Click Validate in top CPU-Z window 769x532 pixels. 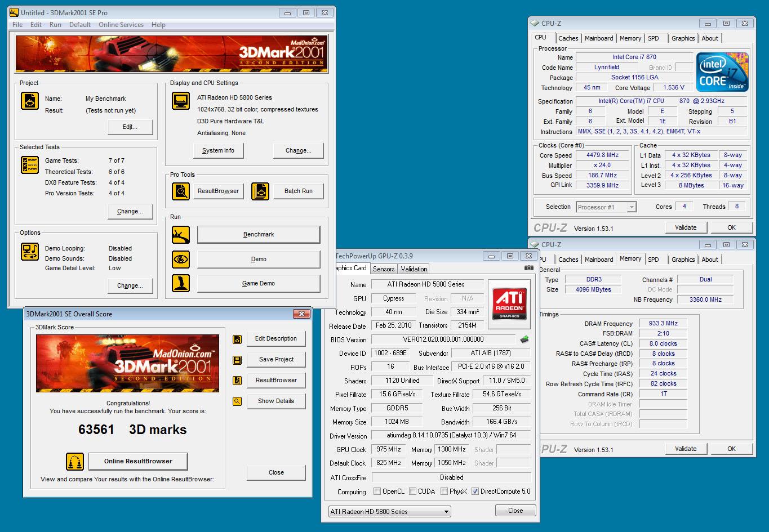[x=686, y=228]
